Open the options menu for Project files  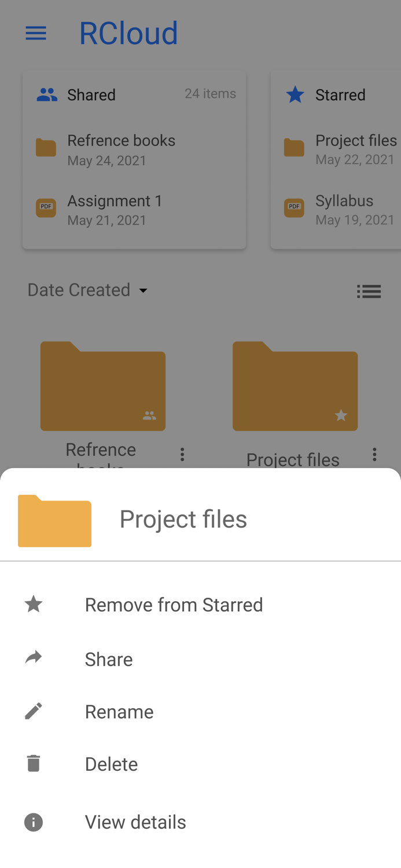point(375,454)
